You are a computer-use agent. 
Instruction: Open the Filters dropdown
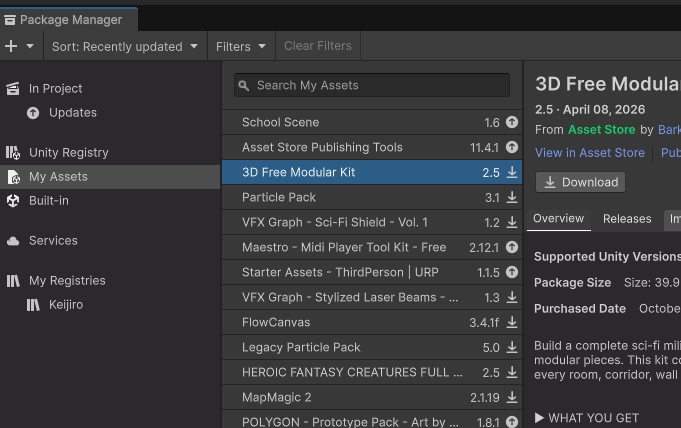pyautogui.click(x=241, y=46)
